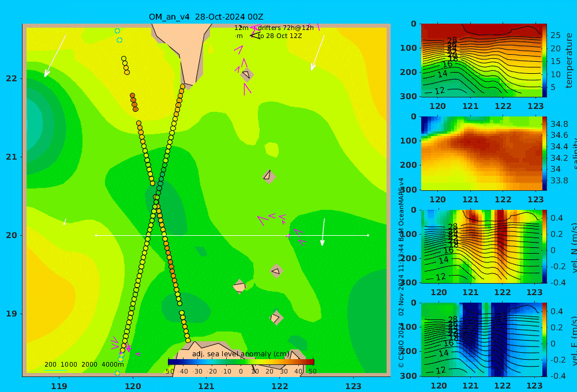Click latitude label 21 on main map

pos(12,157)
